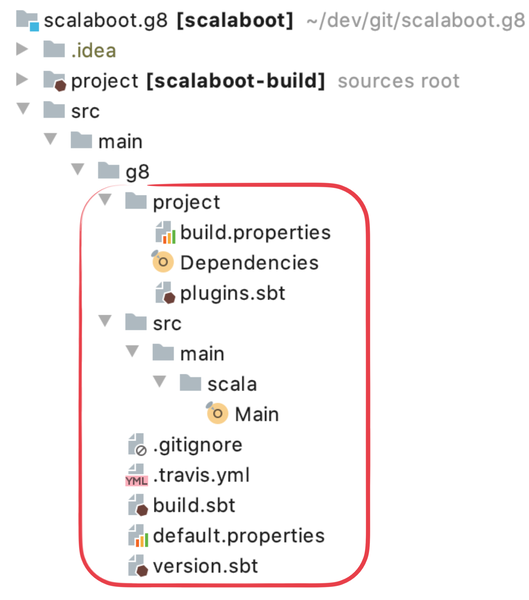529x600 pixels.
Task: Expand the .idea folder
Action: coord(22,49)
